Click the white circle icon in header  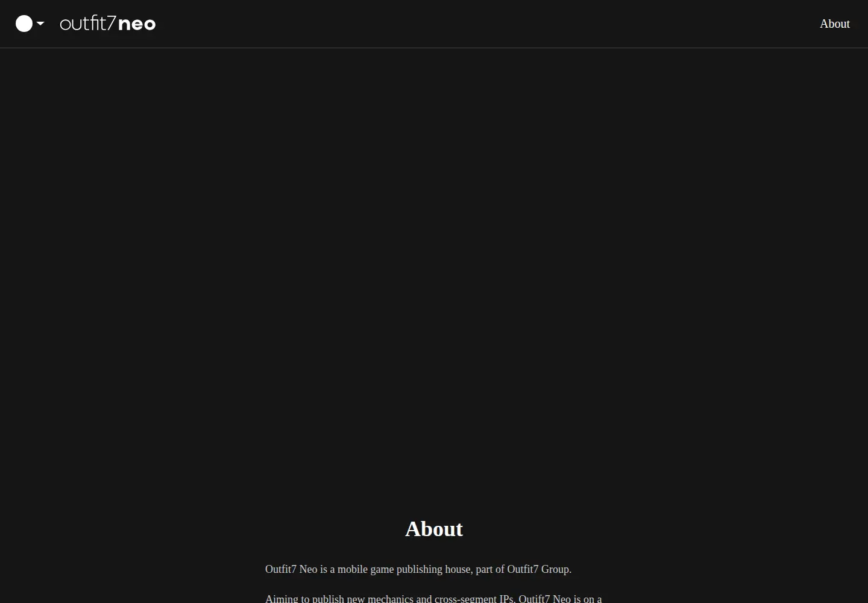pyautogui.click(x=24, y=24)
